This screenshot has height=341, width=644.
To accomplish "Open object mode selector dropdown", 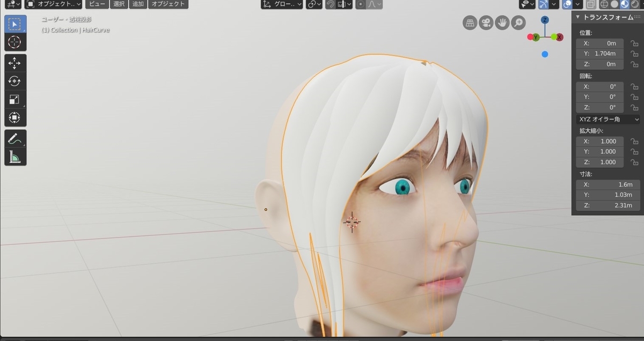I will (x=54, y=4).
